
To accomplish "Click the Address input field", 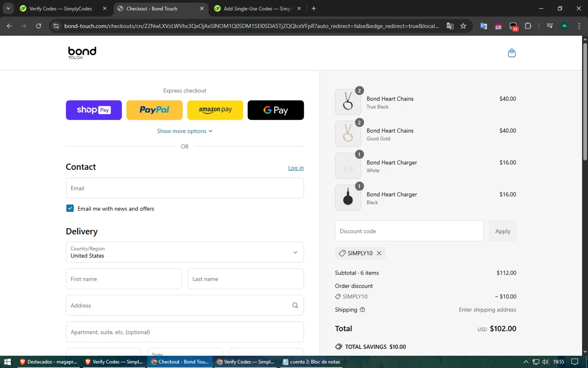I will pyautogui.click(x=185, y=305).
